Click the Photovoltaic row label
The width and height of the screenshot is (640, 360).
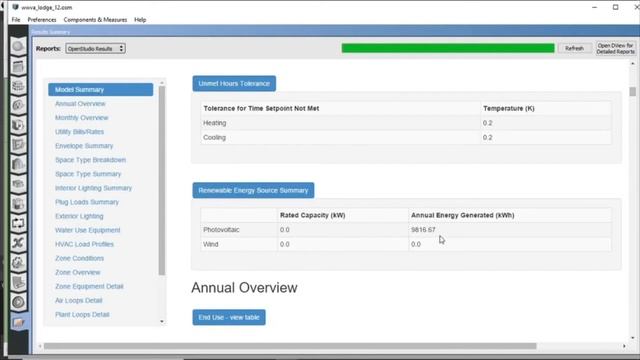[221, 230]
